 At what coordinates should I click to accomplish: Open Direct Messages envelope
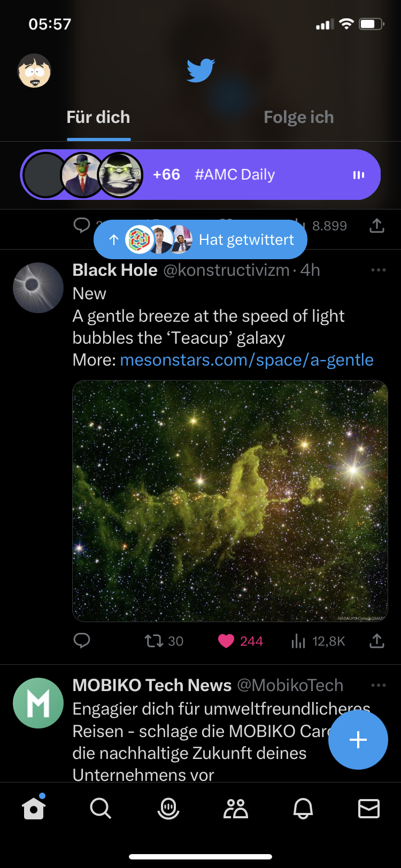point(369,809)
